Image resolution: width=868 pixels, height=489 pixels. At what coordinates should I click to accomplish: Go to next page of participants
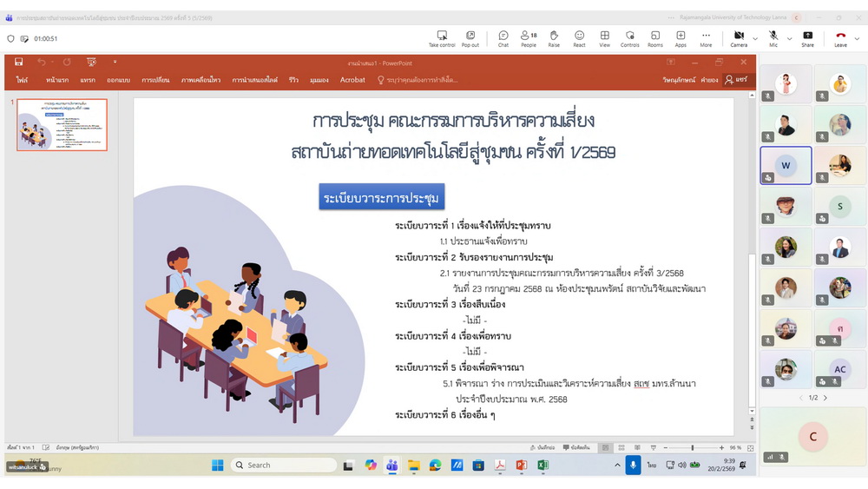coord(825,398)
